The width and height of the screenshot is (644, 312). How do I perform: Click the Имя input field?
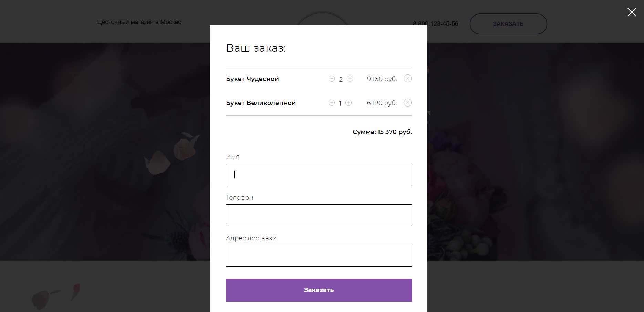click(x=319, y=174)
